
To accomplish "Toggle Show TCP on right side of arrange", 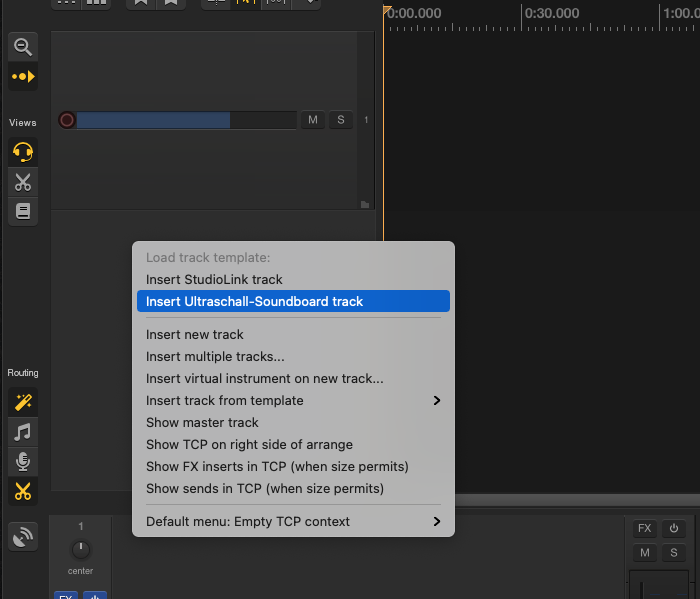I will point(293,445).
